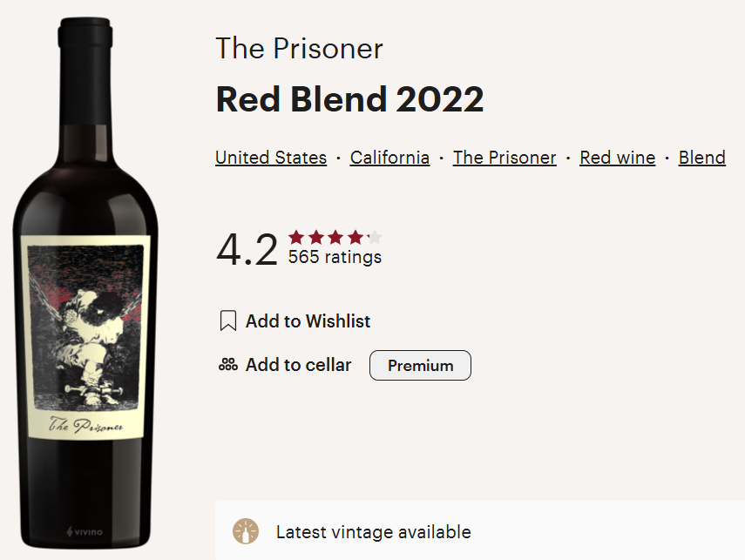Click the 4.2 average rating score
Viewport: 745px width, 560px height.
click(247, 249)
